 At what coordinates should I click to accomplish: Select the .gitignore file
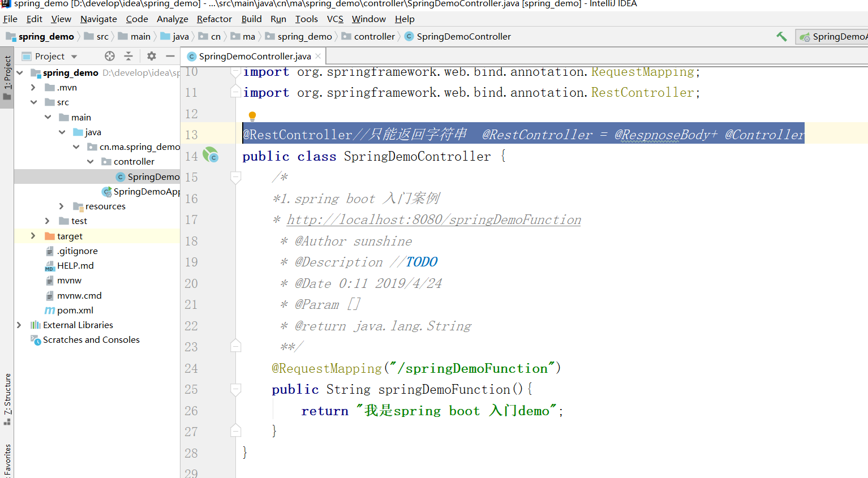point(71,251)
